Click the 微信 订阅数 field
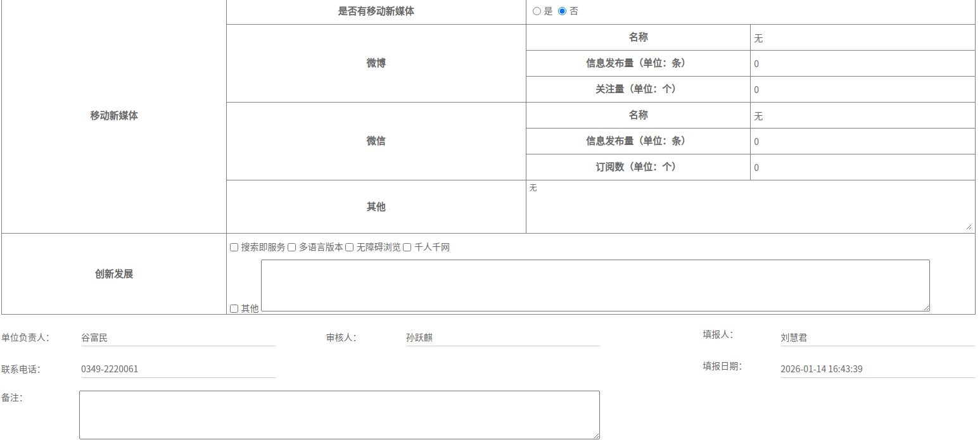Viewport: 980px width, 440px height. click(x=862, y=168)
